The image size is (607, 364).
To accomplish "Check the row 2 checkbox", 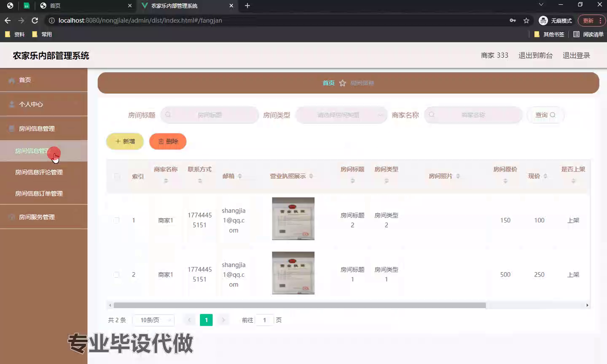I will tap(116, 275).
